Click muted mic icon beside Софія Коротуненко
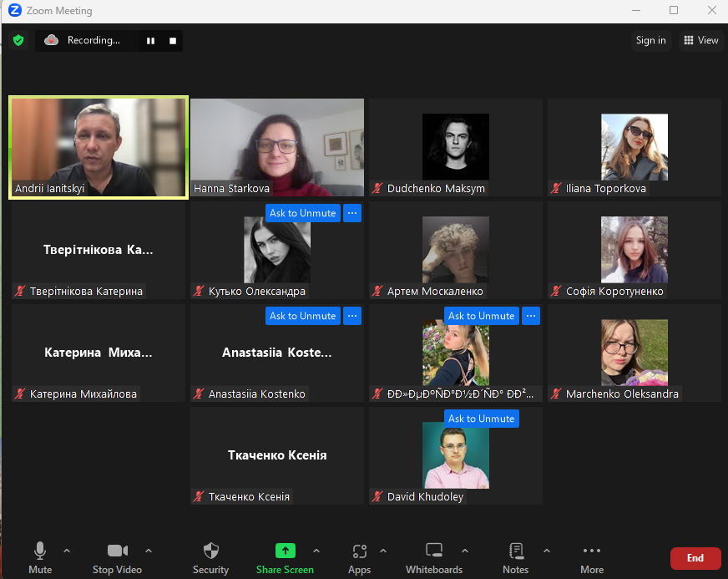Image resolution: width=728 pixels, height=579 pixels. point(556,291)
